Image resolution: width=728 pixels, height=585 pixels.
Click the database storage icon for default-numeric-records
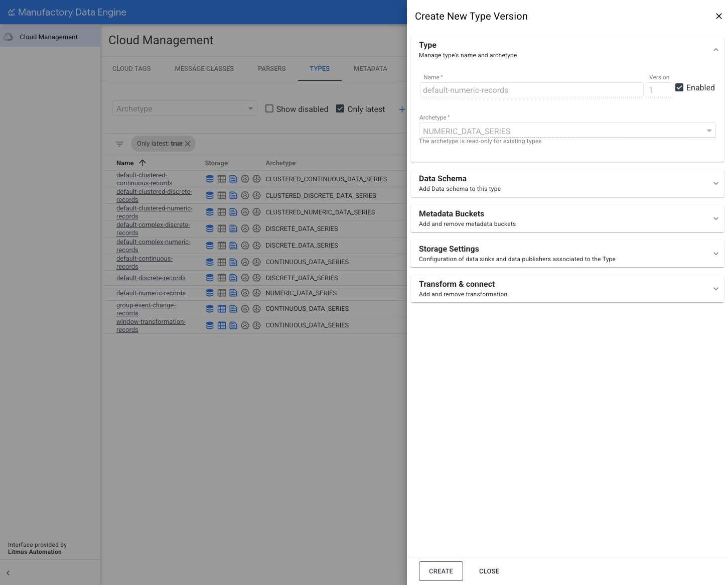[210, 293]
